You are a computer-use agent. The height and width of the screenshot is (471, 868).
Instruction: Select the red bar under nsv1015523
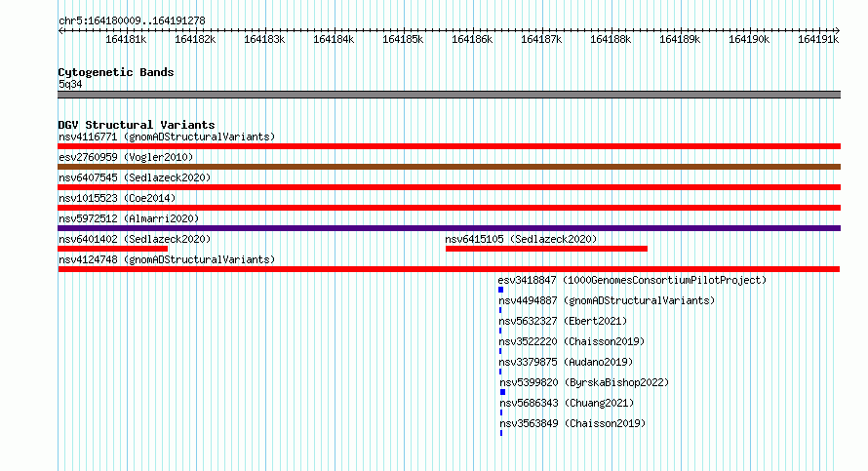point(449,208)
